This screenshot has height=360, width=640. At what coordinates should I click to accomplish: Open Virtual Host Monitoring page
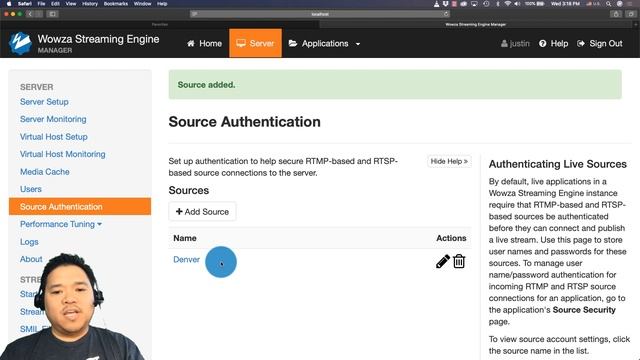(62, 154)
